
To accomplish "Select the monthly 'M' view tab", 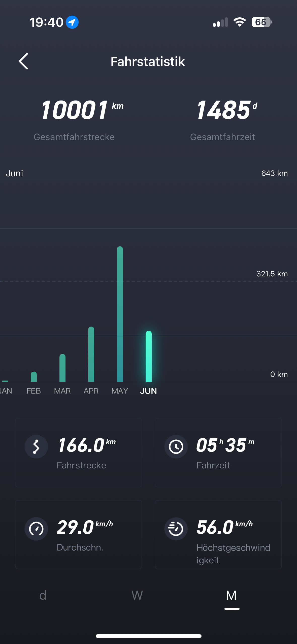I will 232,595.
